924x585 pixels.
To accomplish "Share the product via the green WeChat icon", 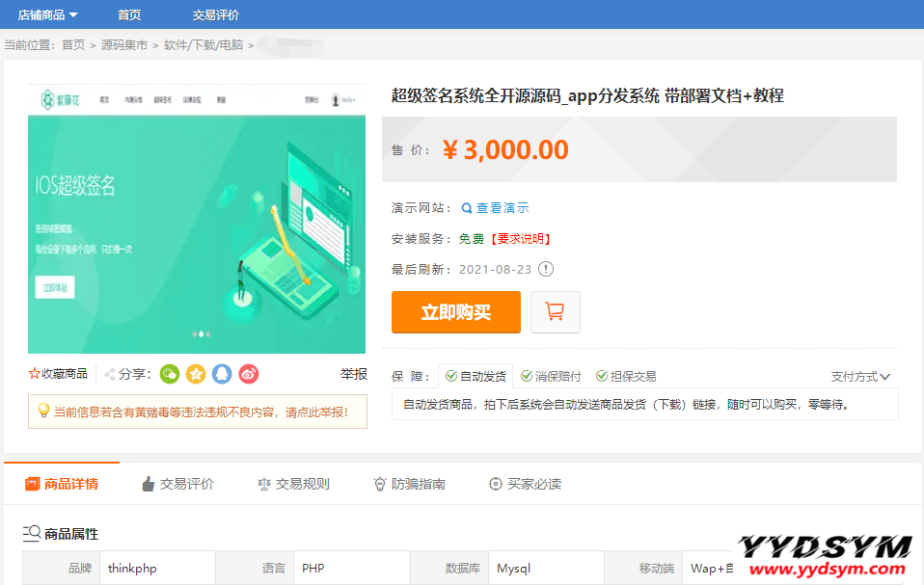I will (x=170, y=374).
